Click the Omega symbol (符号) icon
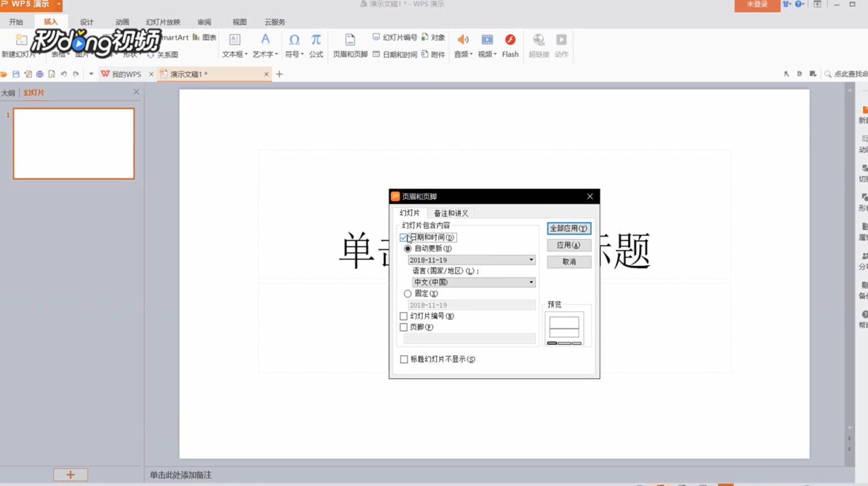 (294, 39)
